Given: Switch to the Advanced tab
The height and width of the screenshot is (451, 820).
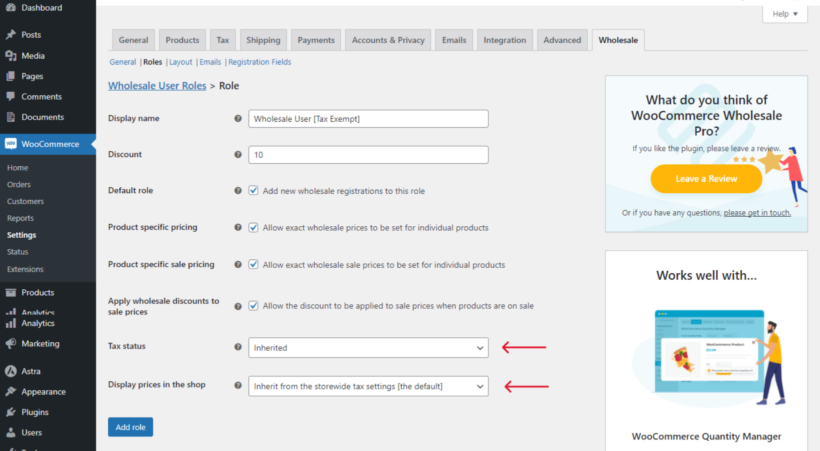Looking at the screenshot, I should pos(562,40).
